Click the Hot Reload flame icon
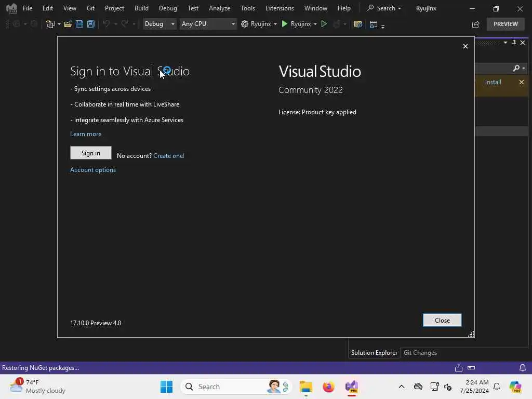The height and width of the screenshot is (399, 532). click(337, 24)
